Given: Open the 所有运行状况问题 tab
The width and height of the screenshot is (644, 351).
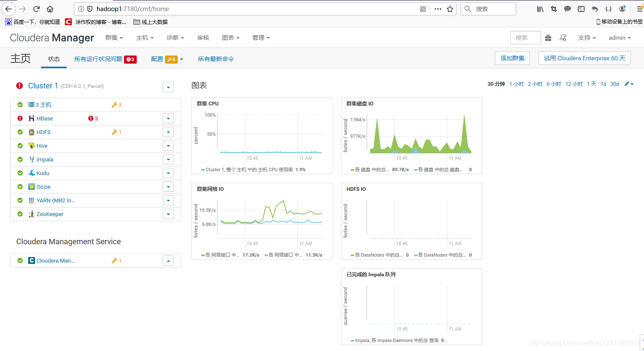Looking at the screenshot, I should coord(105,59).
